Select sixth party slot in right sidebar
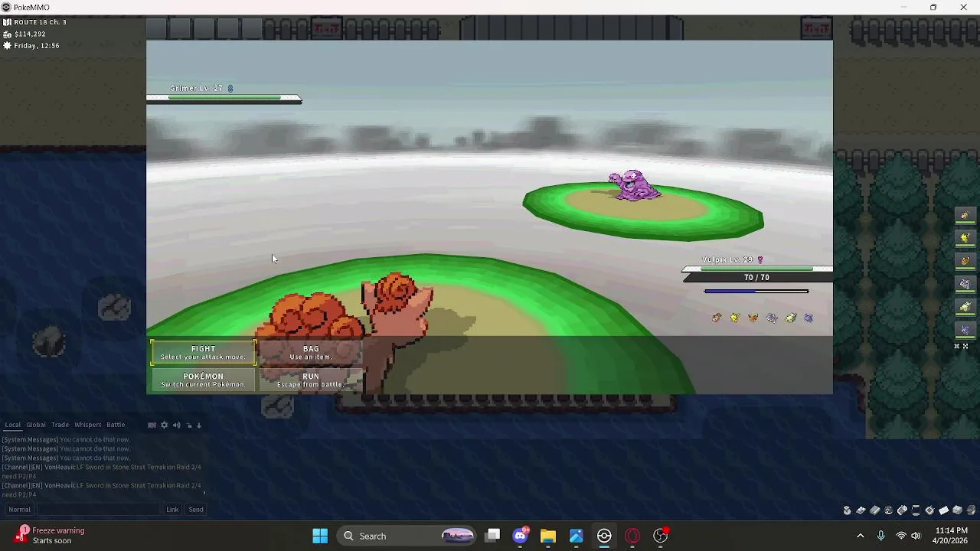The image size is (980, 551). (965, 330)
